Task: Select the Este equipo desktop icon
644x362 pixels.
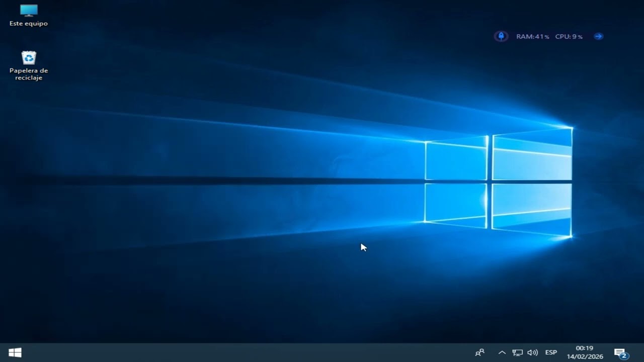Action: (x=29, y=15)
